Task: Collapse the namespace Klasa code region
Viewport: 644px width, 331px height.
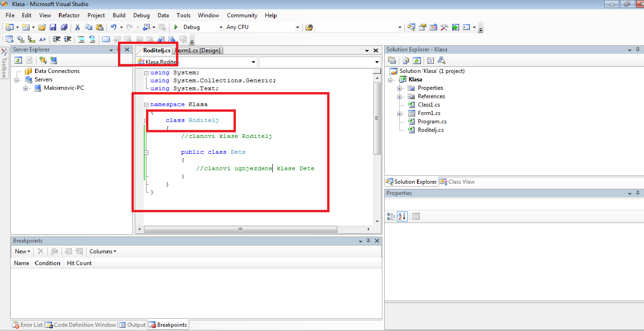Action: point(146,105)
